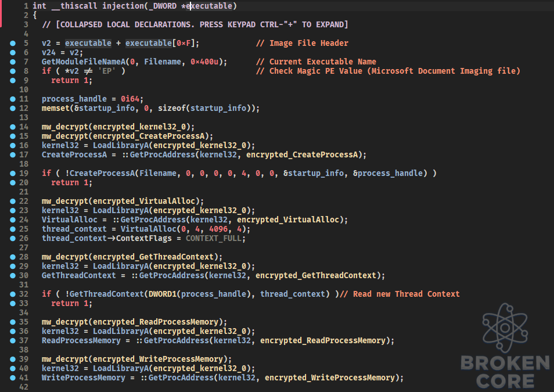Click the 'CreateProcessA' call on line 19
Screen dimensions: 554x392
[x=102, y=173]
